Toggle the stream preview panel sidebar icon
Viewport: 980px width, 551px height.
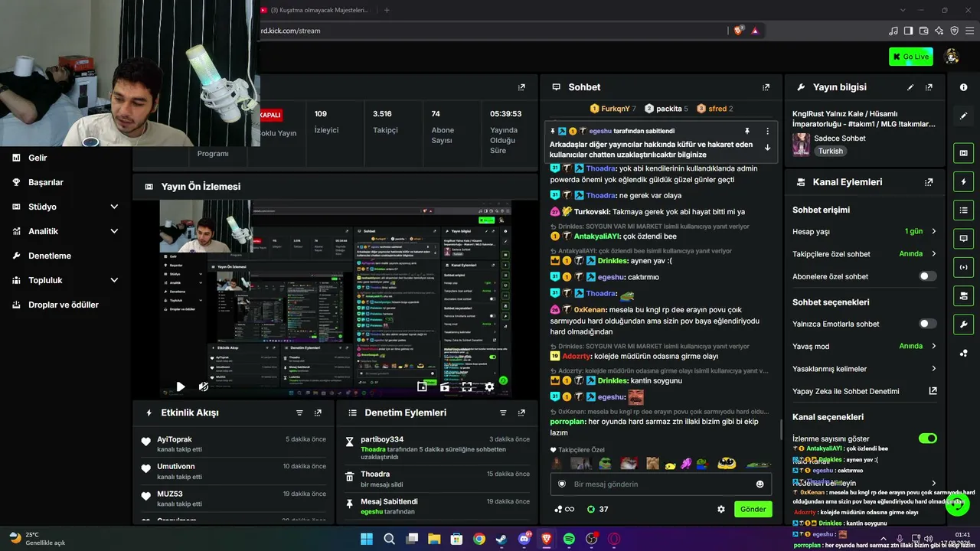pos(963,153)
